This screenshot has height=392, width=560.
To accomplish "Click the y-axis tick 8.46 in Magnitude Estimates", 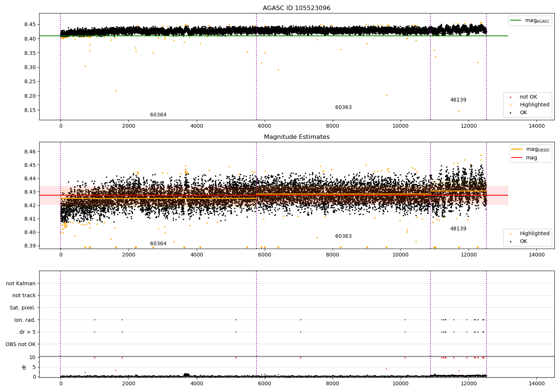I will 30,152.
